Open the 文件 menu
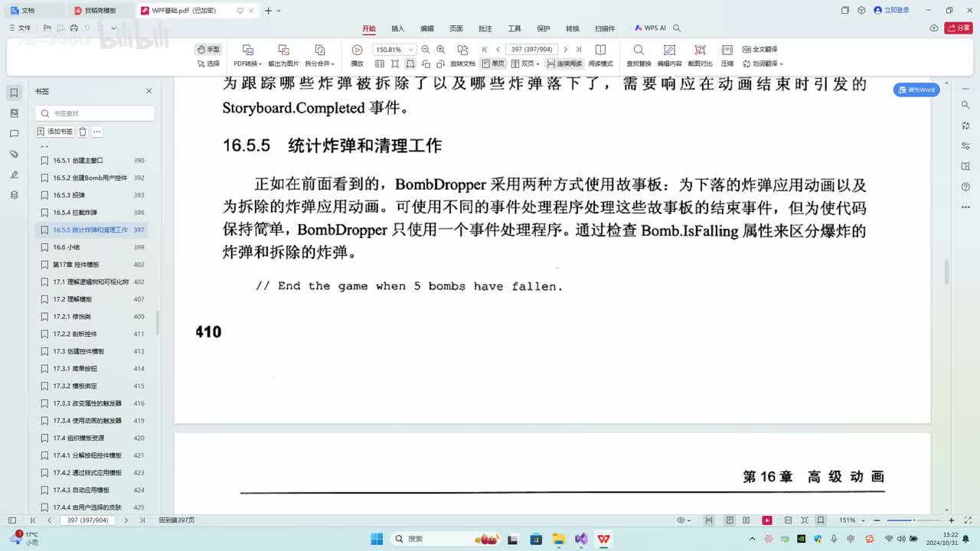This screenshot has width=980, height=551. [x=20, y=28]
